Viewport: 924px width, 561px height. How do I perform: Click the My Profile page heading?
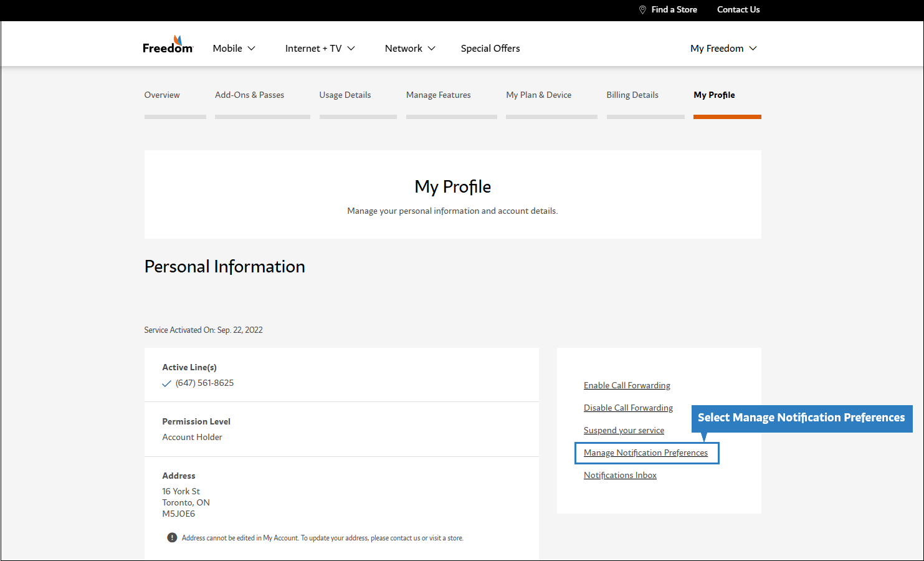coord(452,187)
